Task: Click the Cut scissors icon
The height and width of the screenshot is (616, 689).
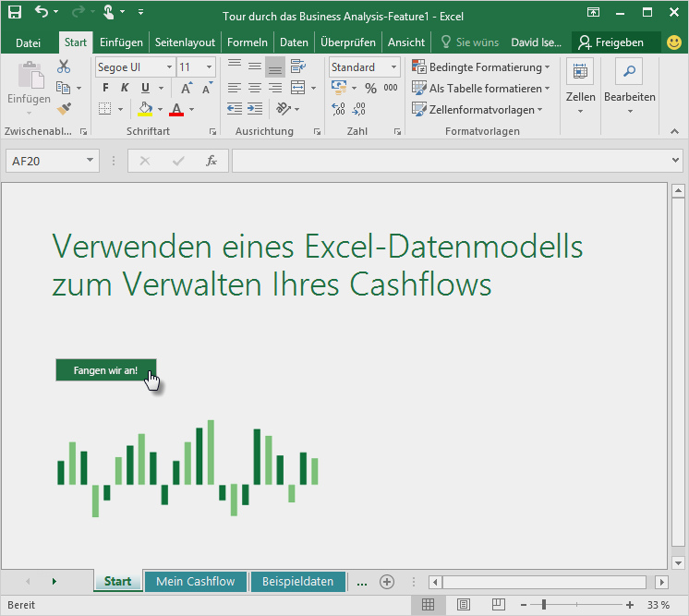Action: point(64,66)
